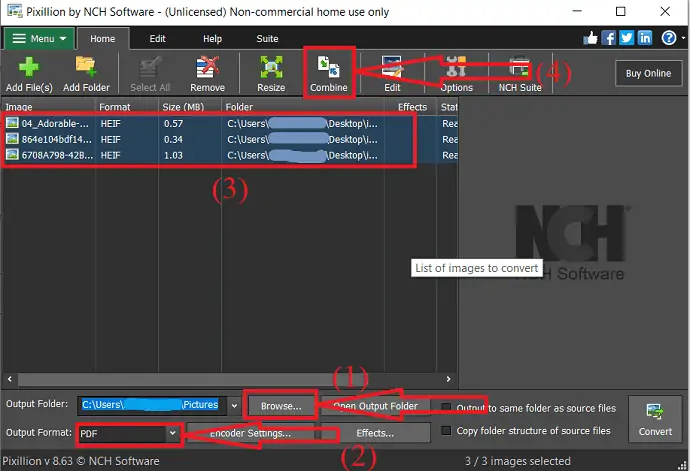The width and height of the screenshot is (690, 471).
Task: Click the size value 0.57
Action: 173,123
